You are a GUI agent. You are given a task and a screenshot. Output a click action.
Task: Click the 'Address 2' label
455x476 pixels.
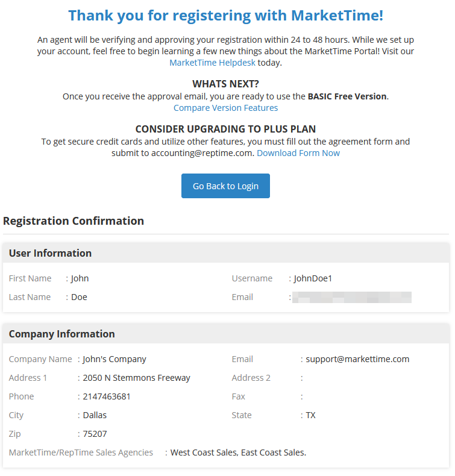click(x=251, y=378)
